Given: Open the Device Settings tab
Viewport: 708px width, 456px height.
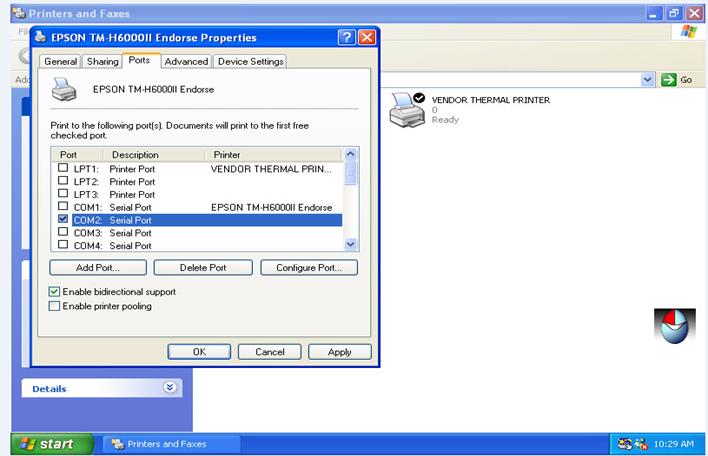Looking at the screenshot, I should coord(251,61).
